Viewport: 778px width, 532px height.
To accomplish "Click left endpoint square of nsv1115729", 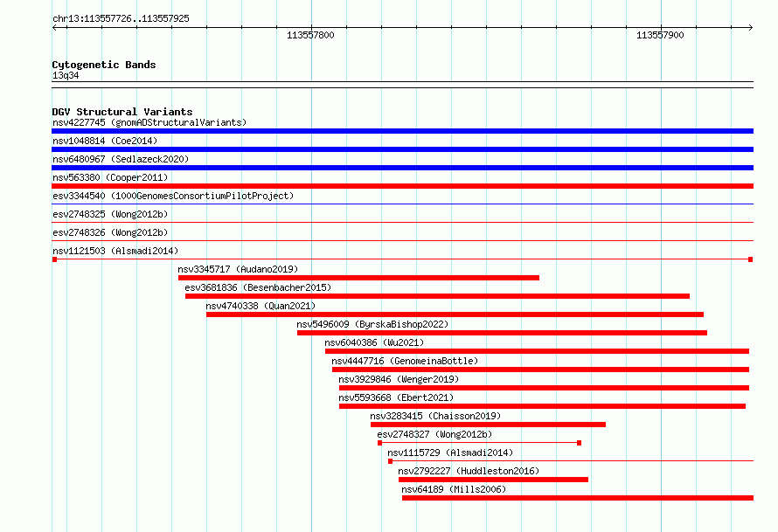I will click(x=391, y=461).
